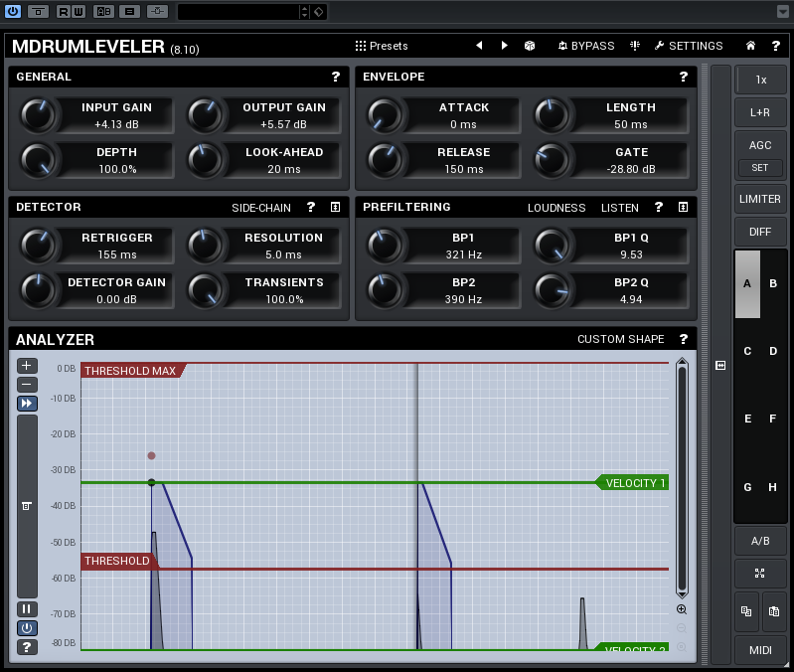
Task: Click the ATTACK knob
Action: tap(385, 115)
